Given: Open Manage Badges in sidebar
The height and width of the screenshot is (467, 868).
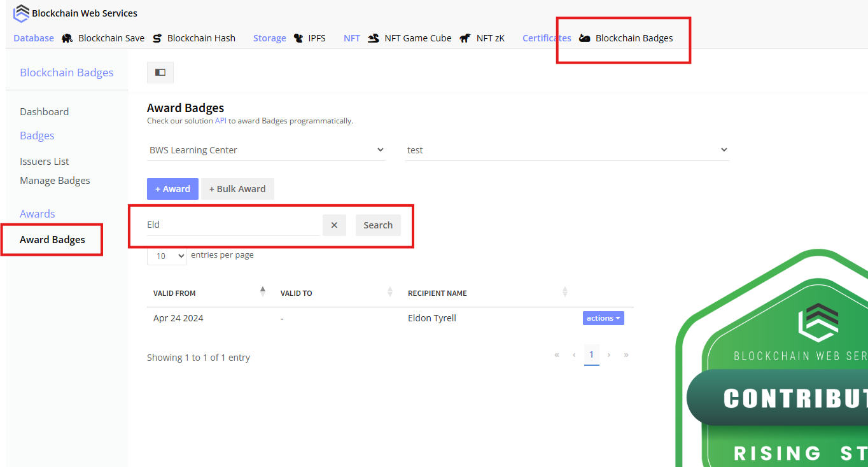Looking at the screenshot, I should (x=55, y=181).
